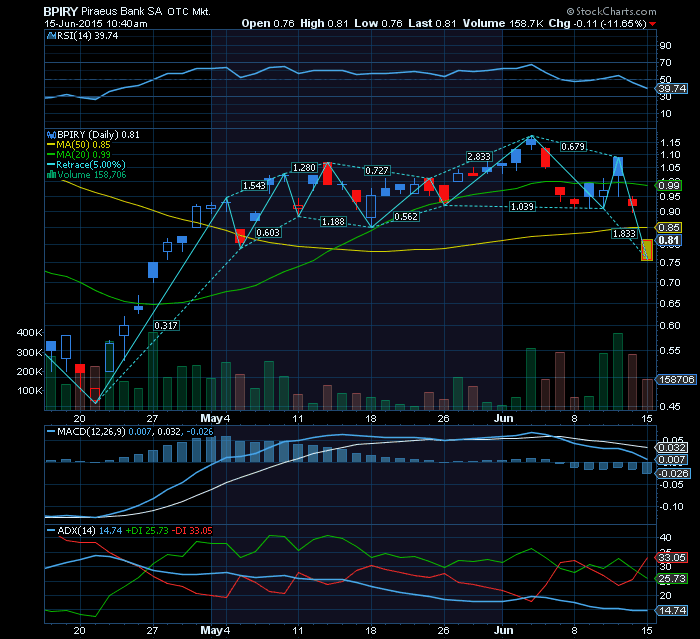The height and width of the screenshot is (639, 700).
Task: Click the Retrace(5.00%) legend text
Action: tap(91, 165)
